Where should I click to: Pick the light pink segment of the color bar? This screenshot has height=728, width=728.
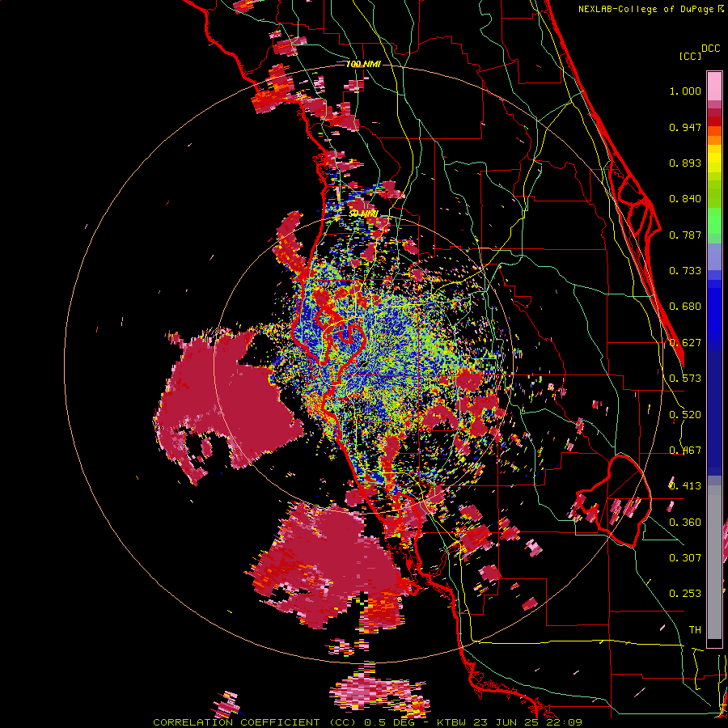point(714,86)
